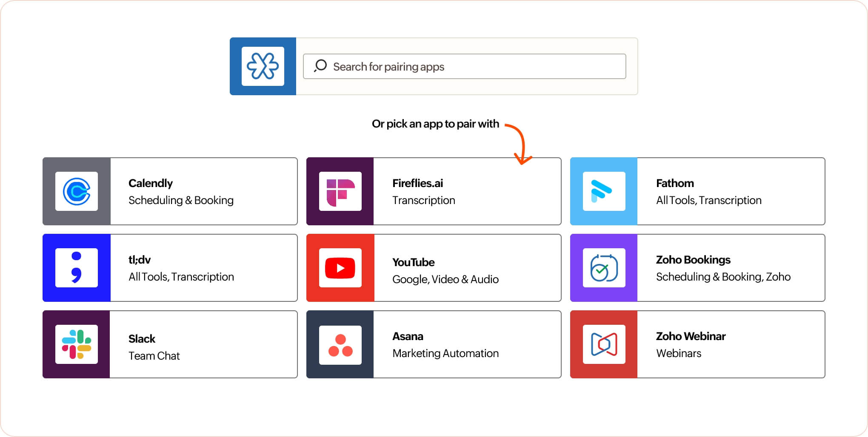
Task: Click the Slack logo icon
Action: point(77,344)
